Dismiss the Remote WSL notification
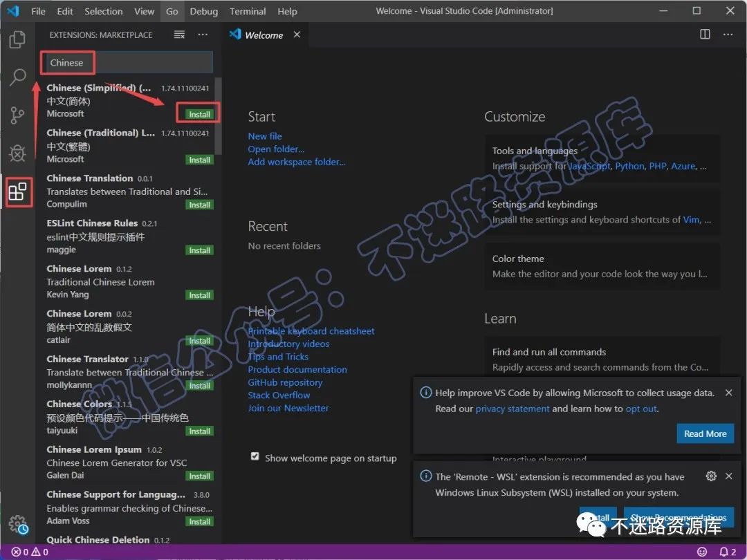 [728, 476]
